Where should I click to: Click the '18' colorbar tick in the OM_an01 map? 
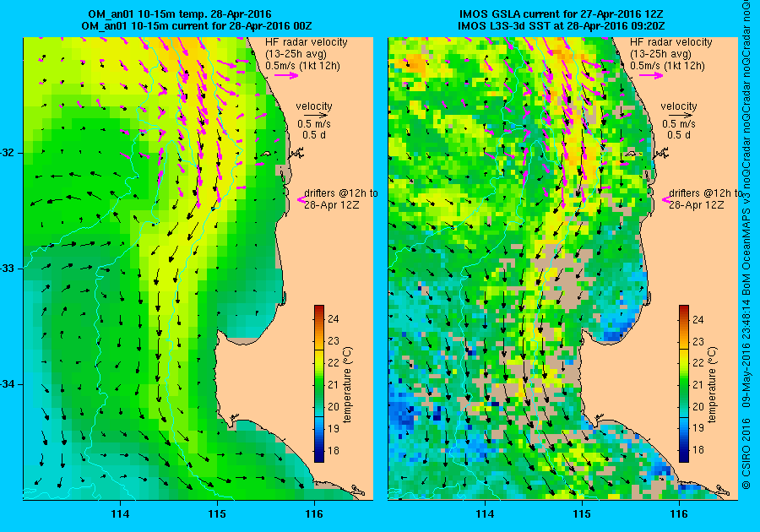(x=334, y=451)
